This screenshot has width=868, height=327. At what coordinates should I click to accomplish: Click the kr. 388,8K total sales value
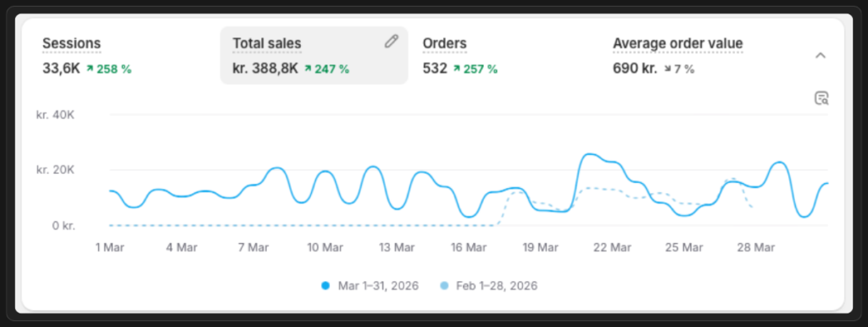(265, 69)
